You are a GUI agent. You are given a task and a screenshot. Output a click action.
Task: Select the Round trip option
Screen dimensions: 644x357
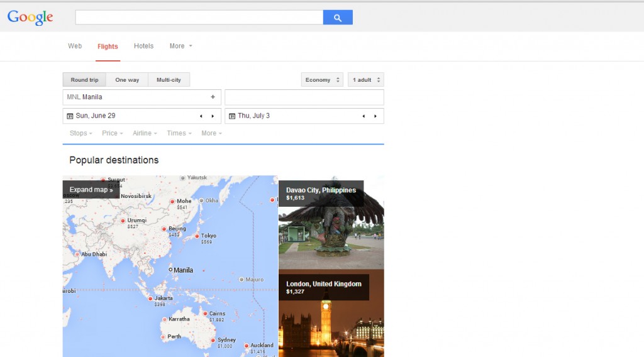click(x=84, y=80)
